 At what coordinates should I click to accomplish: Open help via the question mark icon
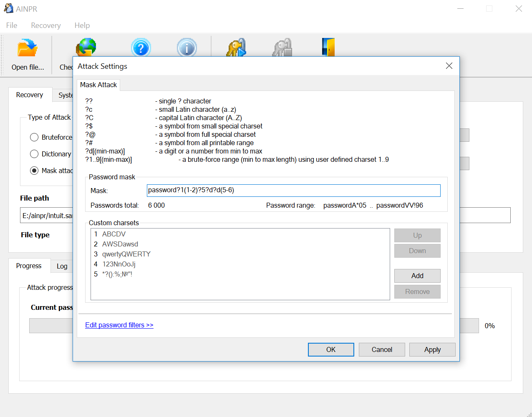[x=141, y=48]
